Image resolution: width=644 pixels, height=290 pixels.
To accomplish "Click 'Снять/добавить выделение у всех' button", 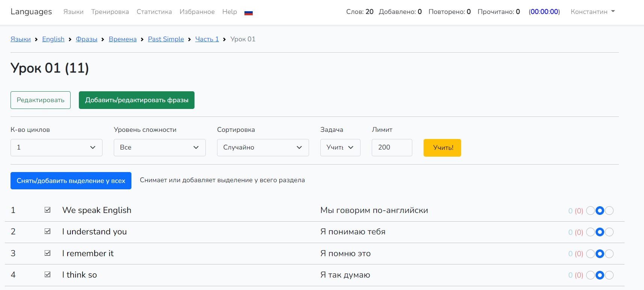I will pyautogui.click(x=71, y=181).
